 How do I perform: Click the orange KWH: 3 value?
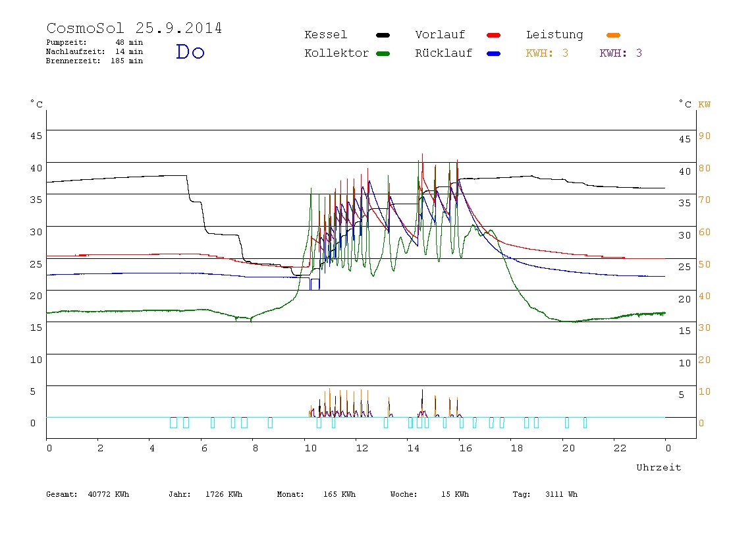tap(547, 53)
